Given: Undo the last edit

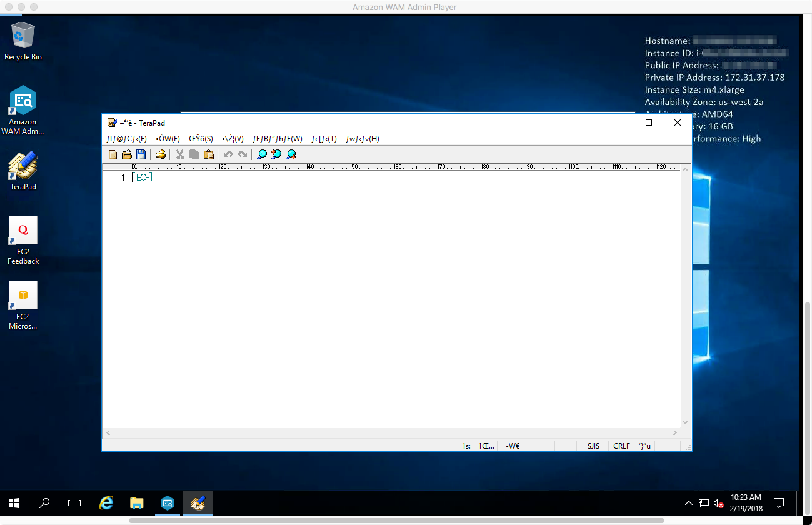Looking at the screenshot, I should (x=228, y=154).
